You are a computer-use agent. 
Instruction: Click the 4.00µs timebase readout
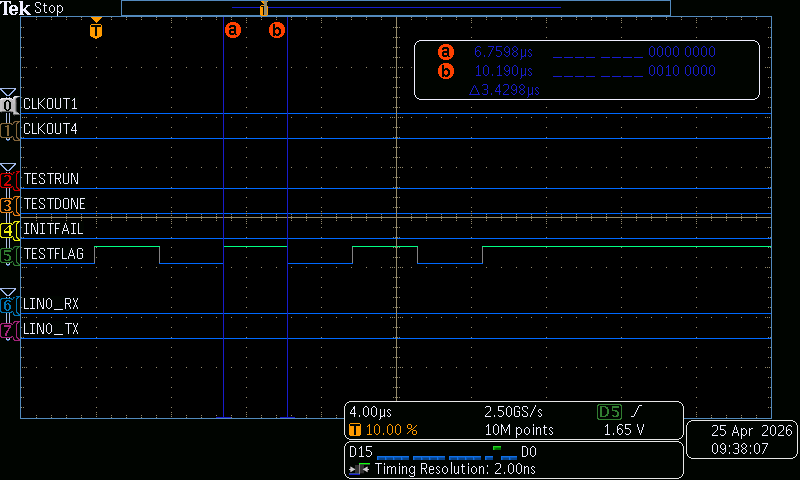(370, 412)
